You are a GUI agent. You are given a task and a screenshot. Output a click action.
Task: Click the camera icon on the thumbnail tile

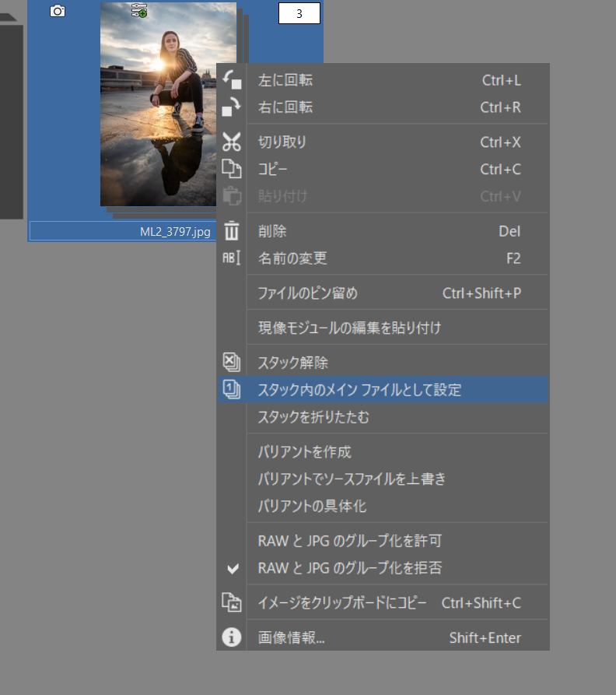click(x=58, y=11)
